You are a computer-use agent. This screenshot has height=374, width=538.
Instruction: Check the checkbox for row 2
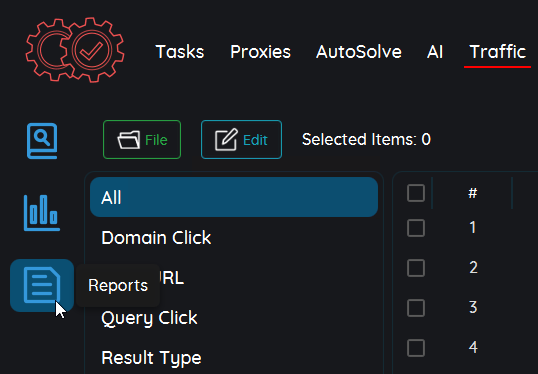(416, 268)
